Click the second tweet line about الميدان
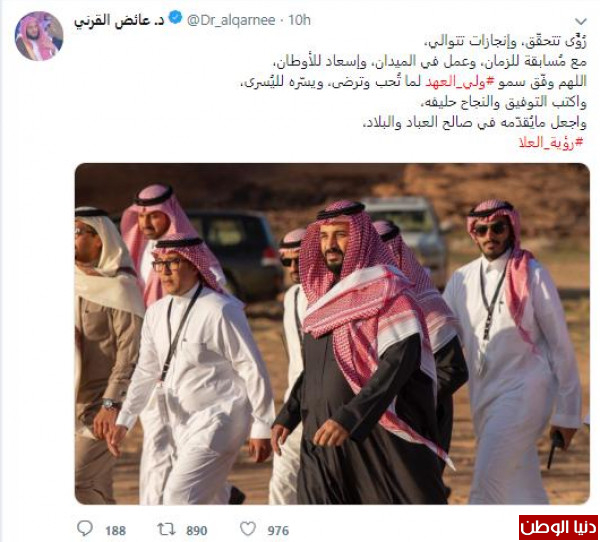Screen dimensions: 600x542 tap(429, 62)
